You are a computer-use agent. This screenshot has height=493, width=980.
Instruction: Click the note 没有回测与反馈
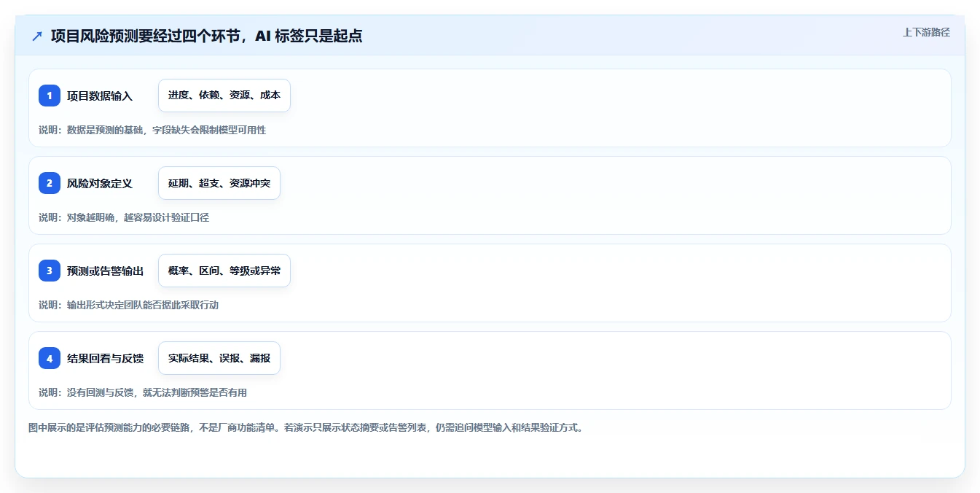click(x=100, y=392)
